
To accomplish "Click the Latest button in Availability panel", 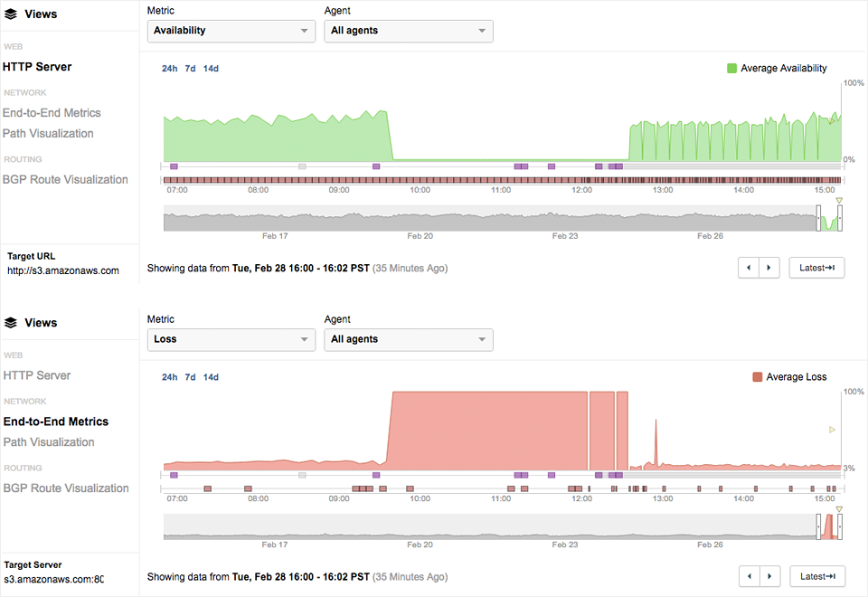I will tap(816, 268).
